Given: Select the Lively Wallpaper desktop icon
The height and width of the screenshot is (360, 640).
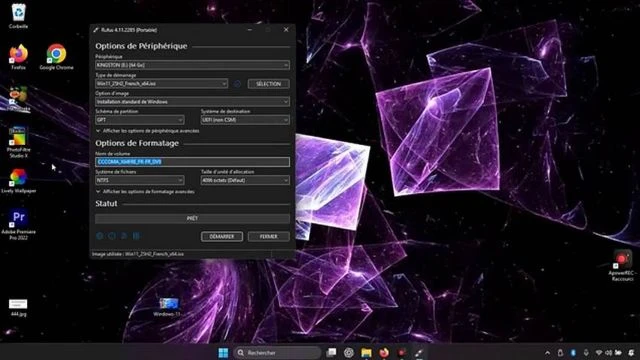Looking at the screenshot, I should point(18,180).
